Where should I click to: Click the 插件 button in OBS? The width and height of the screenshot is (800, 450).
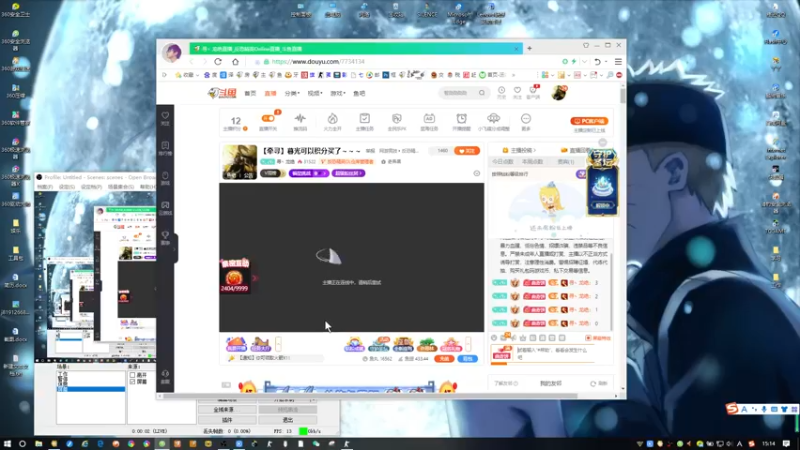(227, 420)
